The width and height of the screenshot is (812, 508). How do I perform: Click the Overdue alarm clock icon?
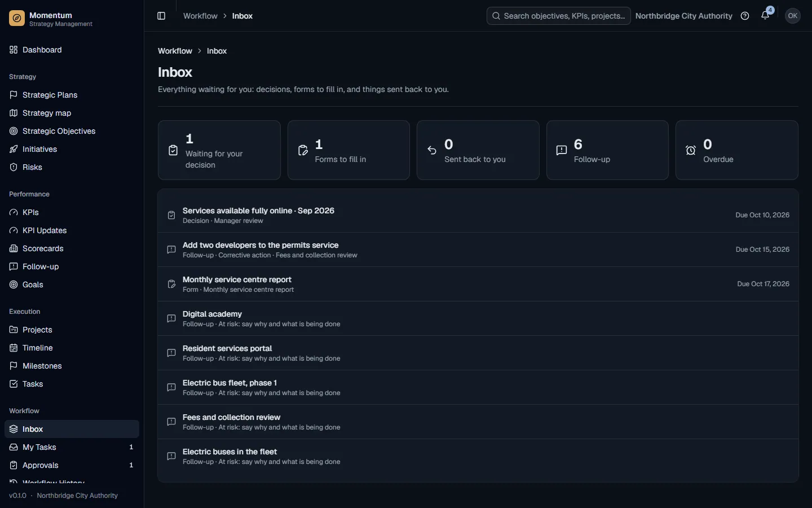691,150
